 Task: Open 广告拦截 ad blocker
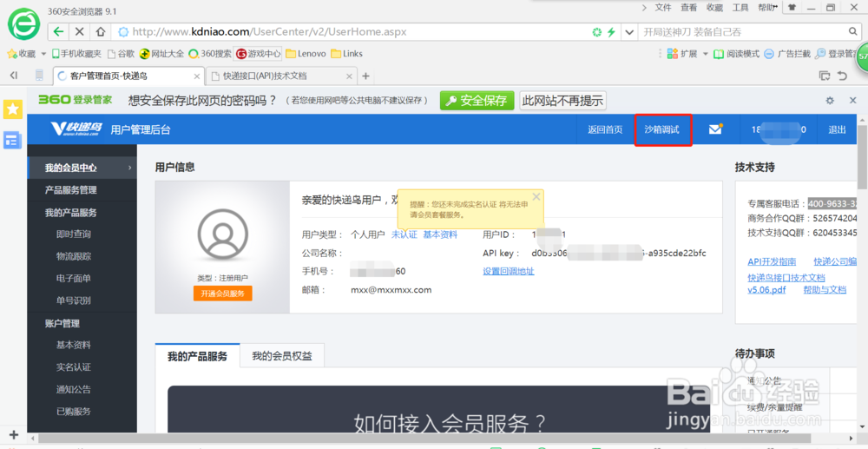pyautogui.click(x=787, y=54)
